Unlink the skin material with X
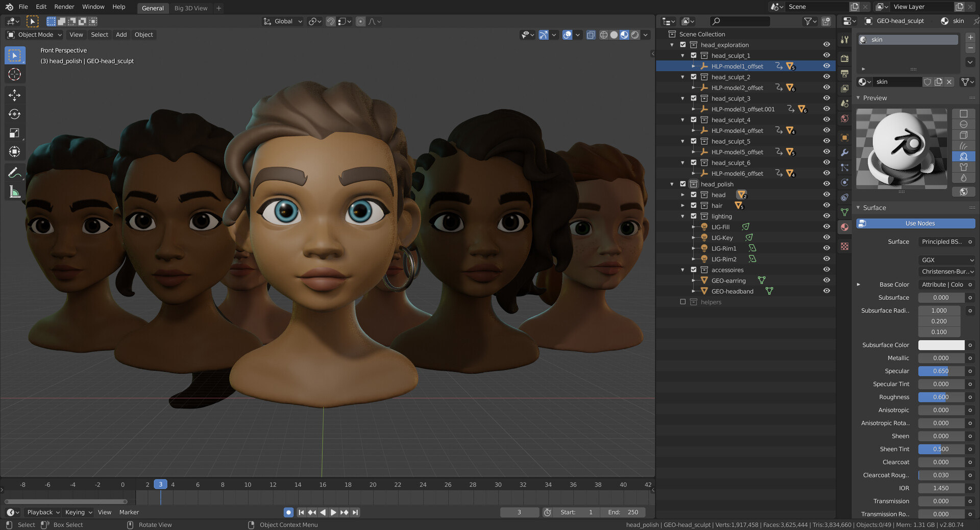 (x=949, y=82)
